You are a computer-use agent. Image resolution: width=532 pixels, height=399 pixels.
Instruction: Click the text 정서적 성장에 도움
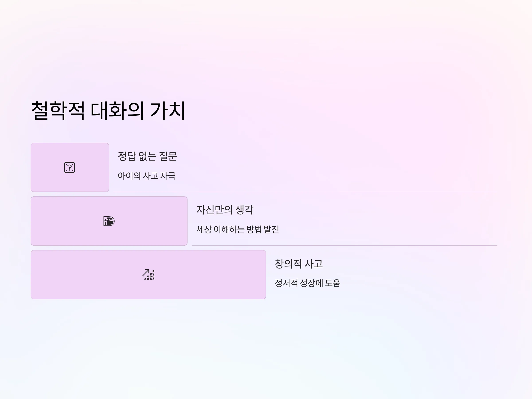pos(308,283)
